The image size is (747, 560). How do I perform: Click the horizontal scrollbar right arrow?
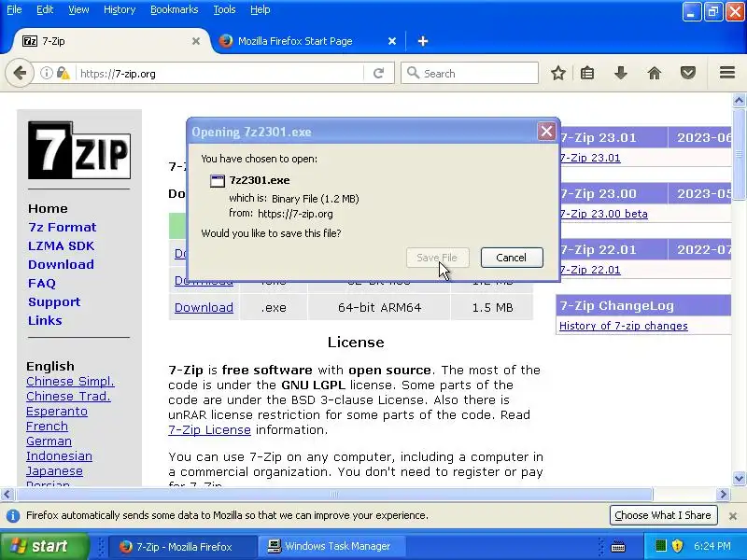coord(723,495)
